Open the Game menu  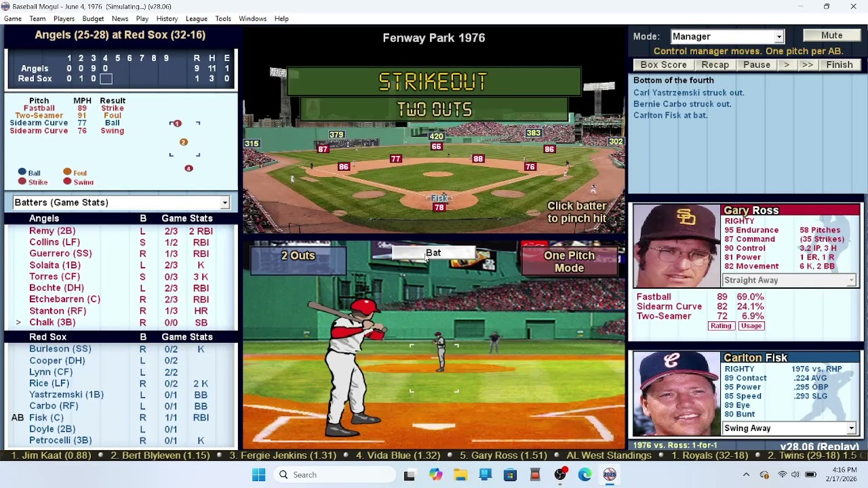coord(13,19)
